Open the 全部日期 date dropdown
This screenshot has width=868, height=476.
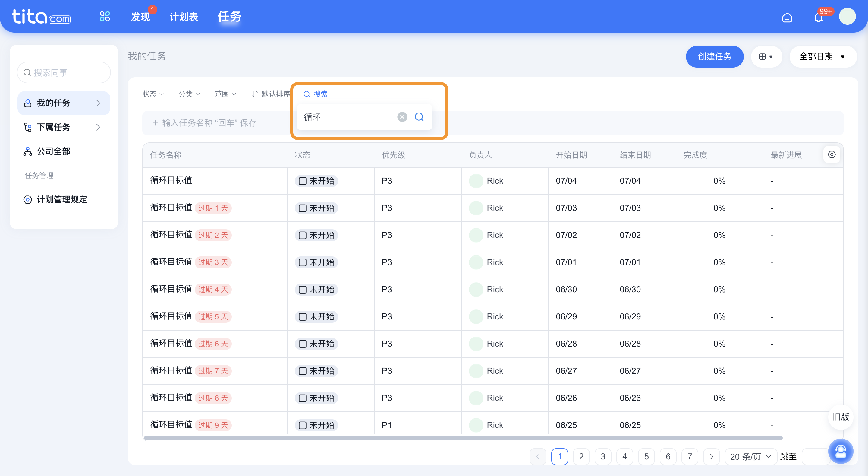822,56
